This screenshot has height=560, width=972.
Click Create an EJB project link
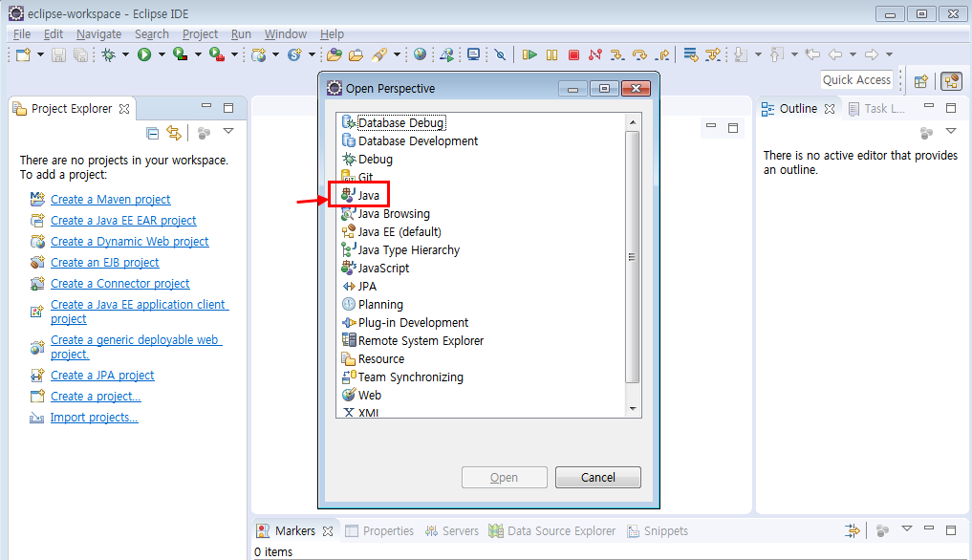click(x=105, y=263)
